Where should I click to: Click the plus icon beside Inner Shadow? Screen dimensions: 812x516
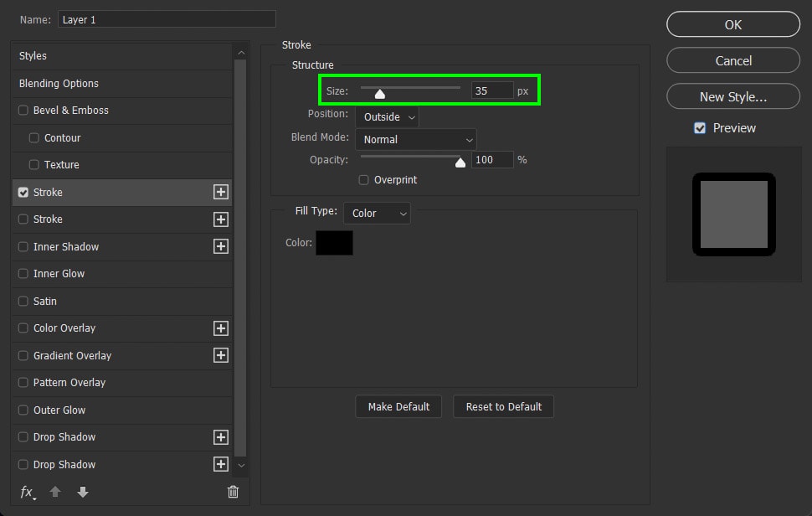point(221,246)
